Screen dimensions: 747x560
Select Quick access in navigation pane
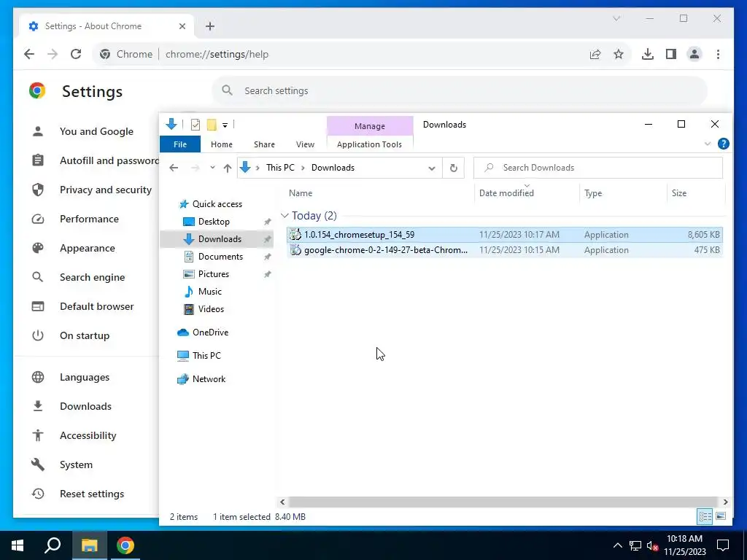[x=217, y=204]
